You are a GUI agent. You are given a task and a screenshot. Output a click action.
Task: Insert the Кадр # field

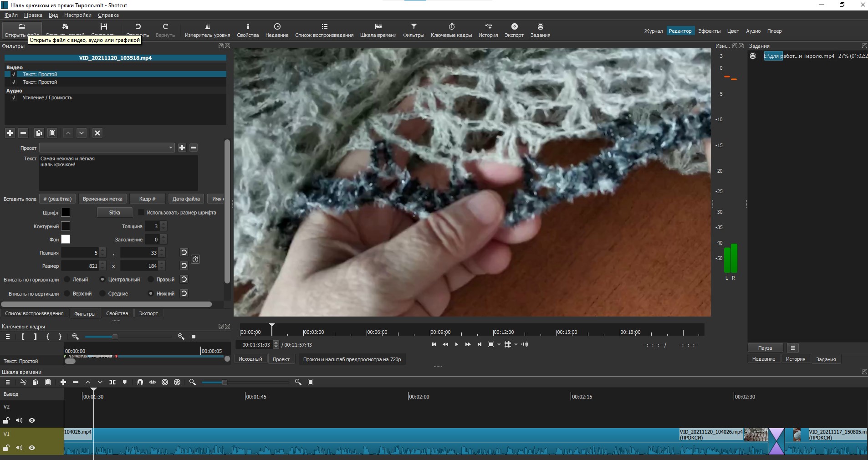point(147,199)
